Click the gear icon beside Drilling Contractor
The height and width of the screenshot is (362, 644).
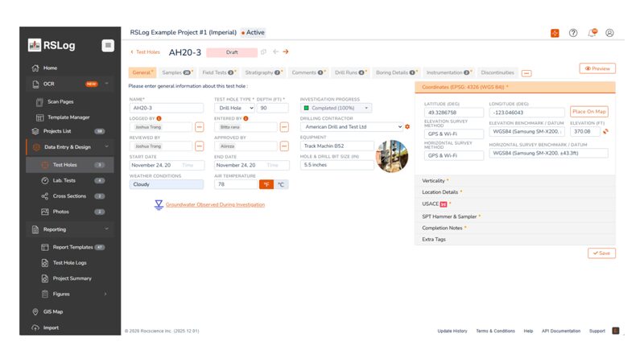(x=407, y=127)
